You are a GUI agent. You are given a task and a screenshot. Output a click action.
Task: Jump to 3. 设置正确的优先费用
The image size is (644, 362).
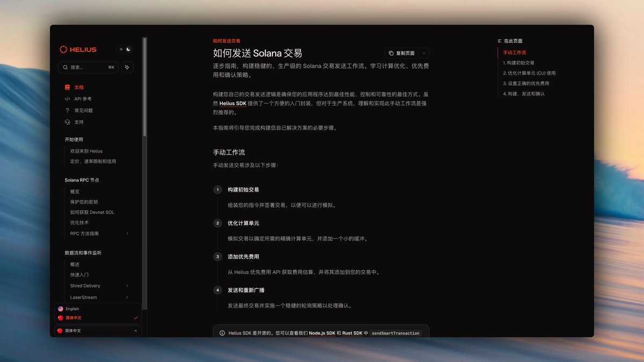tap(526, 83)
